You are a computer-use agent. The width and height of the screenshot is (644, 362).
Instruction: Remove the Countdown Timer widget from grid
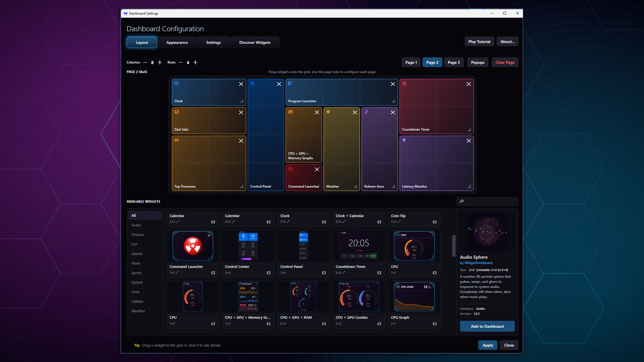[x=469, y=84]
